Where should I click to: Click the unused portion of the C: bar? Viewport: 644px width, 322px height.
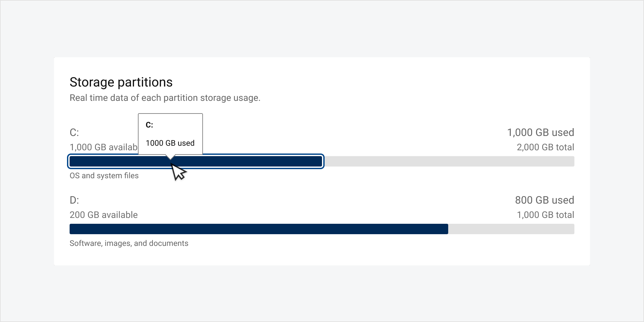point(449,161)
